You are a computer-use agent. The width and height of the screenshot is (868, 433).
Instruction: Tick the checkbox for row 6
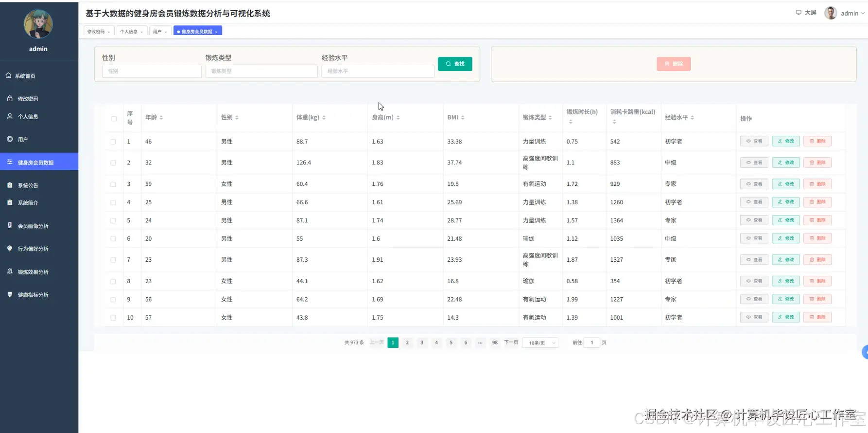coord(113,239)
